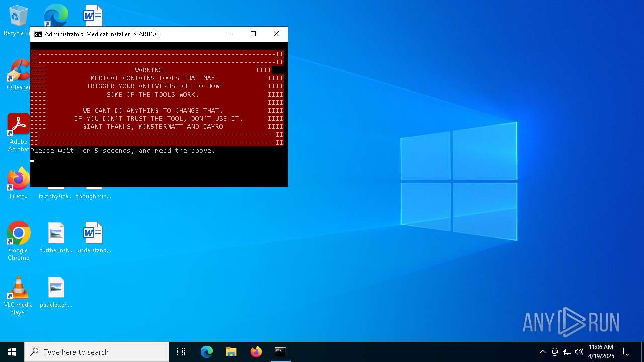
Task: Click the WARNING heading in console
Action: (x=149, y=70)
